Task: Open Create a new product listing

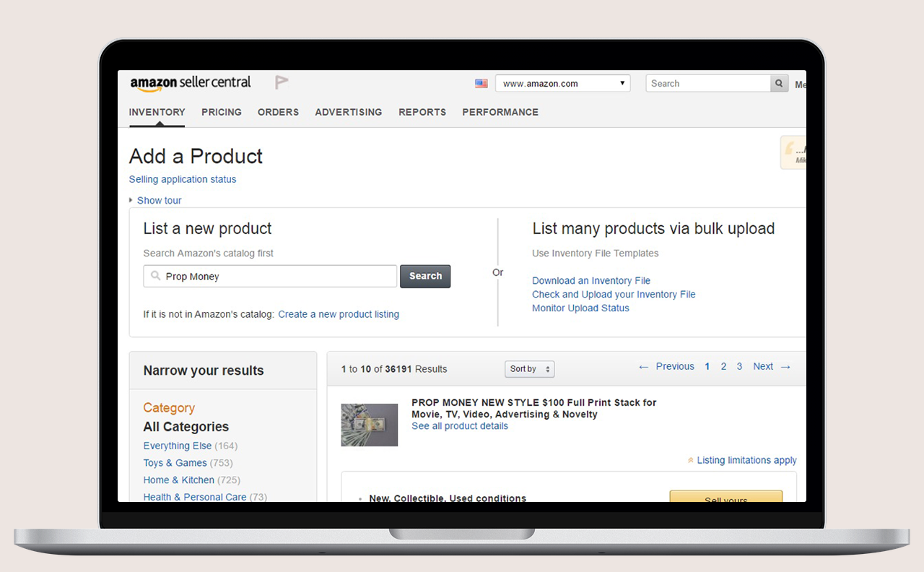Action: [338, 314]
